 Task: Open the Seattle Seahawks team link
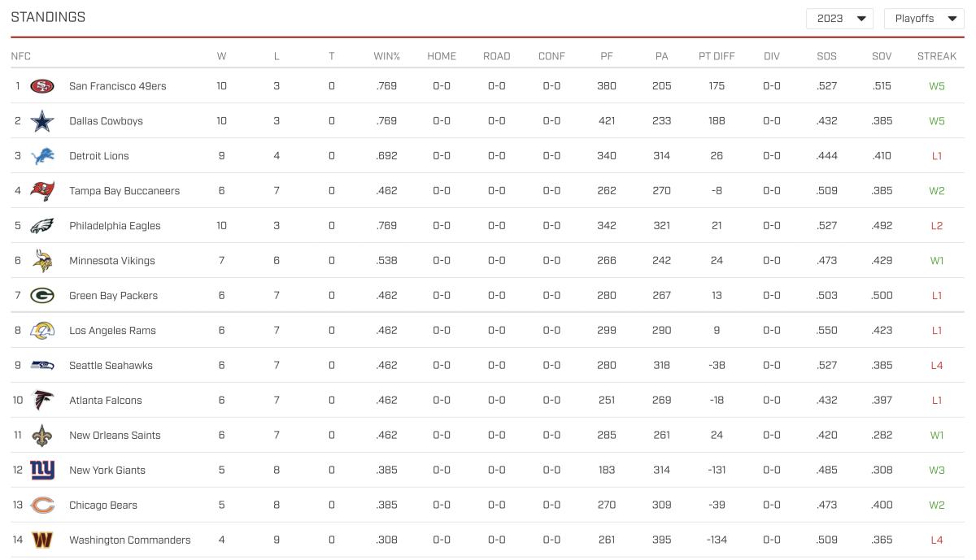[111, 366]
